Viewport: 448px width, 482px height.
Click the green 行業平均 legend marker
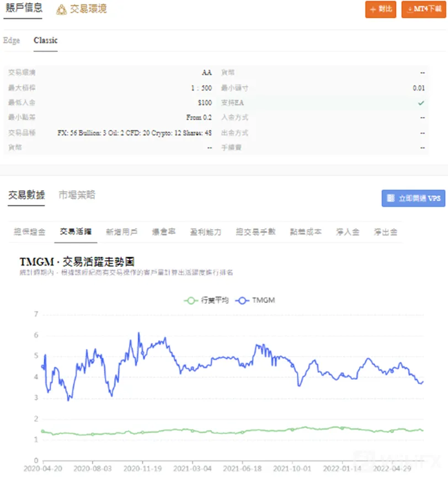point(191,301)
